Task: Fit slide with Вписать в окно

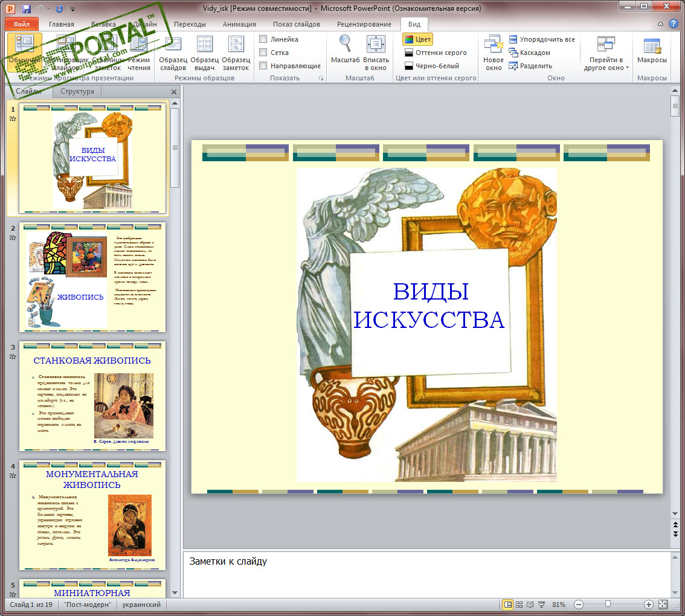Action: coord(376,53)
